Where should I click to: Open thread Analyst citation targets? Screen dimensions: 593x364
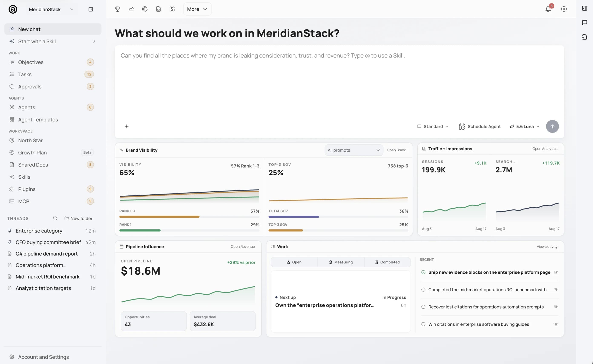coord(52,288)
